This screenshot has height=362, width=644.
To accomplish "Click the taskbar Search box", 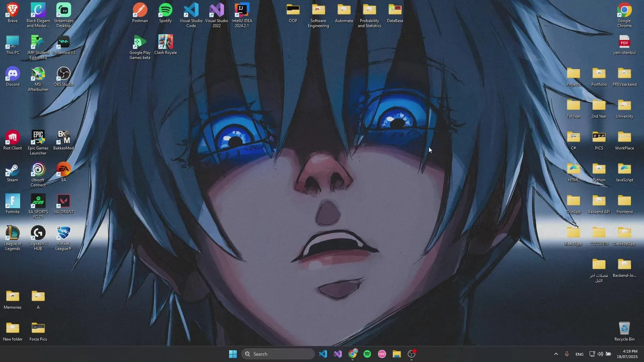I will [278, 354].
